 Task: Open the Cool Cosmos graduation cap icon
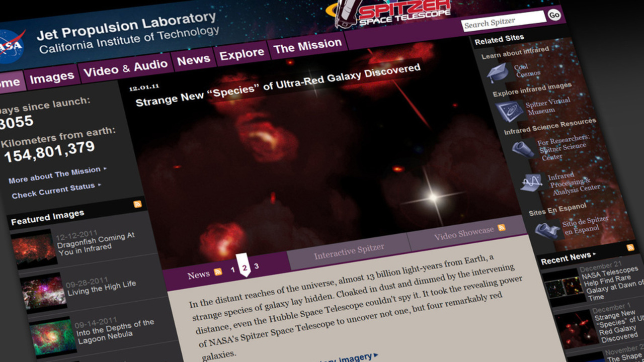499,73
